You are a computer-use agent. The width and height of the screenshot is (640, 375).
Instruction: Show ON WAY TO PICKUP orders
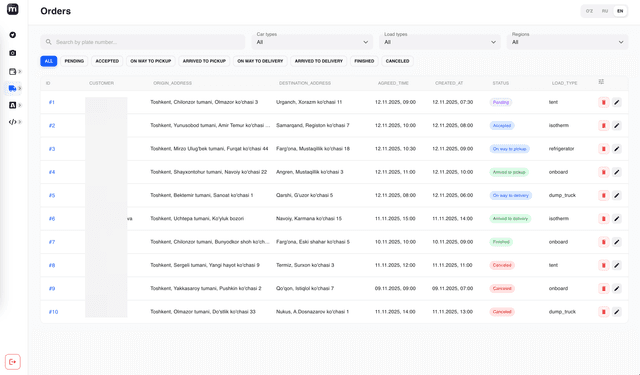click(x=151, y=61)
